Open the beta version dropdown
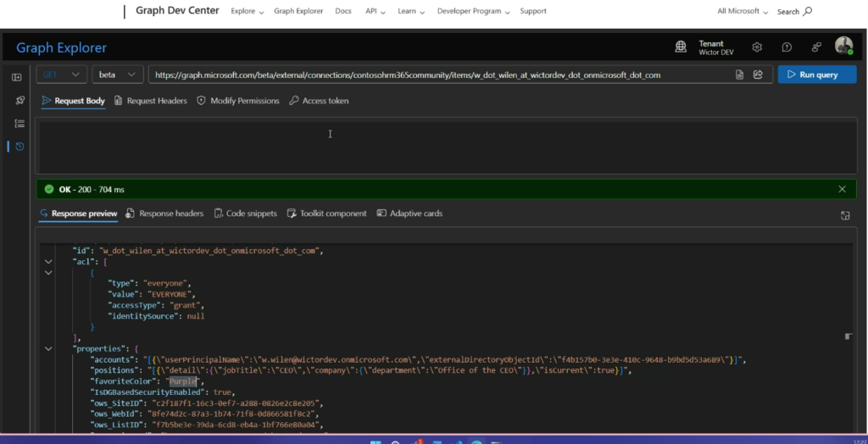The image size is (868, 444). pos(117,75)
